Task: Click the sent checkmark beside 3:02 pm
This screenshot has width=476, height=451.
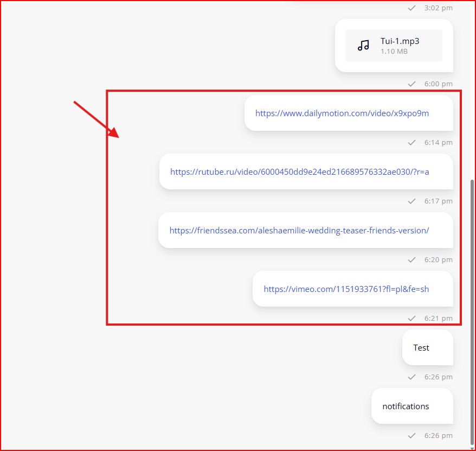Action: (412, 8)
